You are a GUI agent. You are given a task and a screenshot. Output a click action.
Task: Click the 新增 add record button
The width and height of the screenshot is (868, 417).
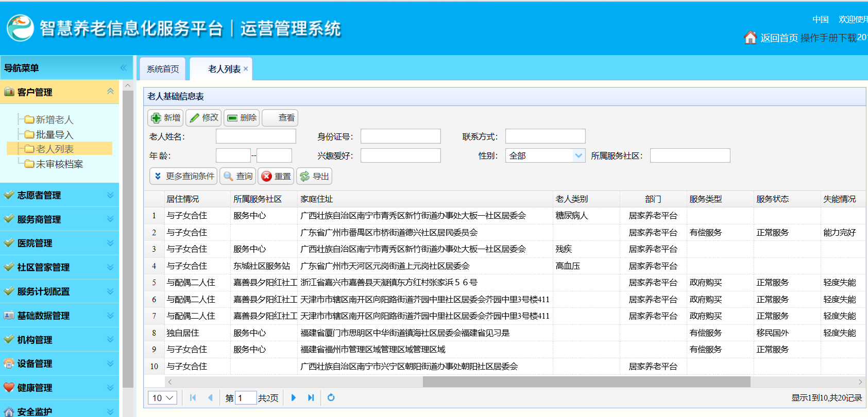click(165, 118)
